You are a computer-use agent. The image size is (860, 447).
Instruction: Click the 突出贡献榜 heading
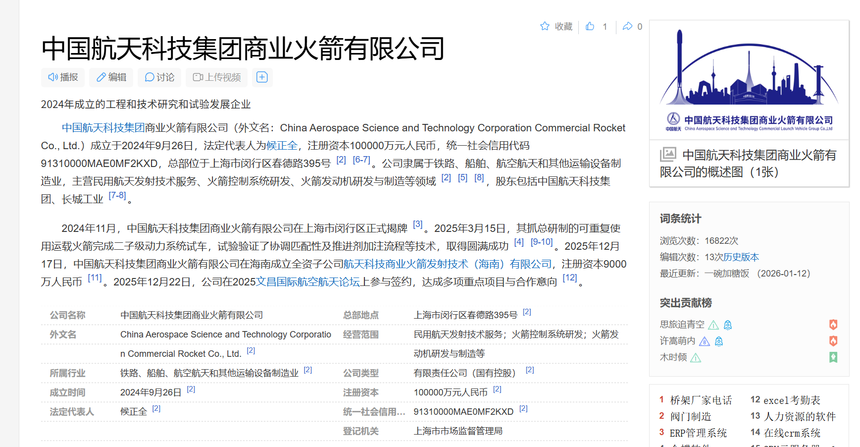[x=686, y=303]
